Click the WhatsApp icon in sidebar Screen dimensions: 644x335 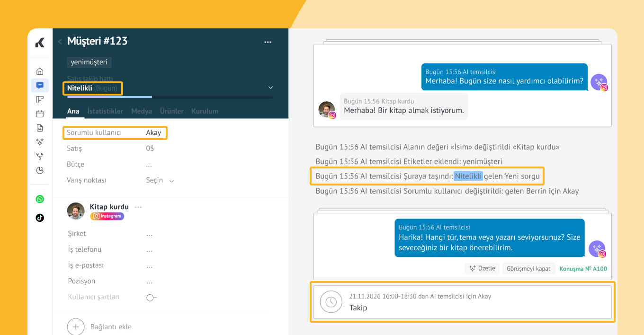(40, 199)
